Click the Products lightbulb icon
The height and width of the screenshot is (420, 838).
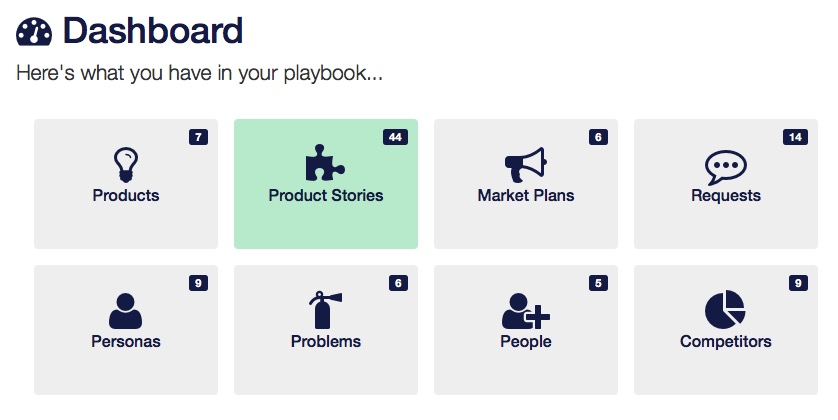point(126,165)
